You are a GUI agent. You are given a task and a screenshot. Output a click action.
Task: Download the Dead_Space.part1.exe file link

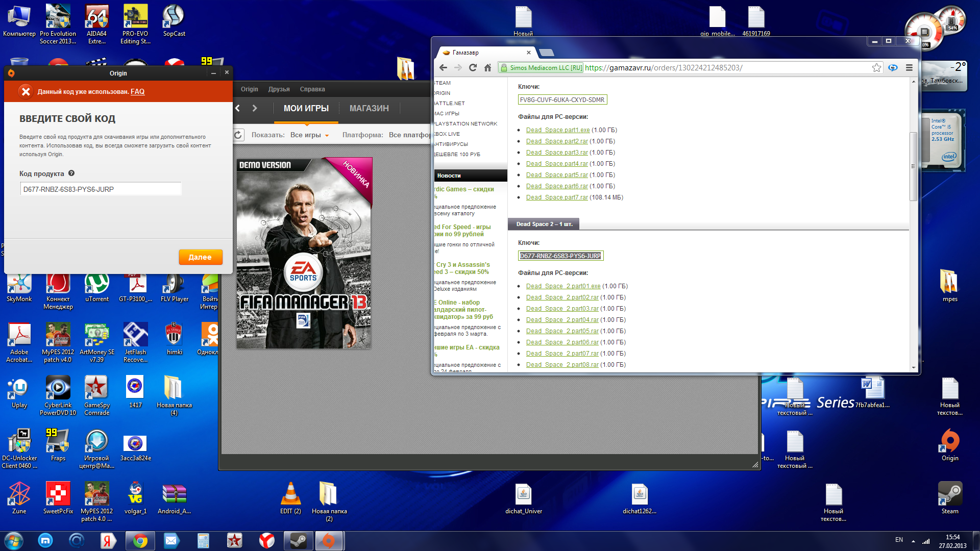pos(557,130)
